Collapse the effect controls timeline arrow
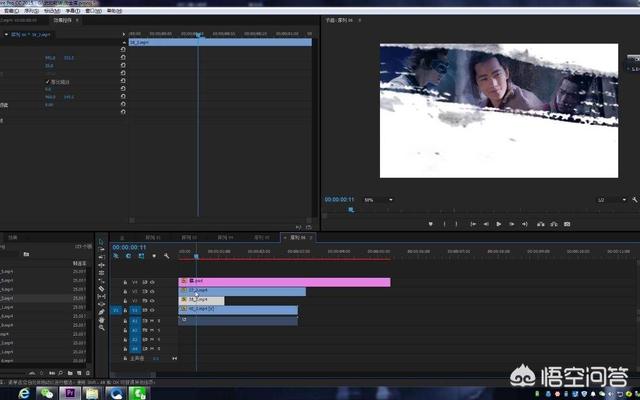Viewport: 640px width, 400px height. [123, 33]
